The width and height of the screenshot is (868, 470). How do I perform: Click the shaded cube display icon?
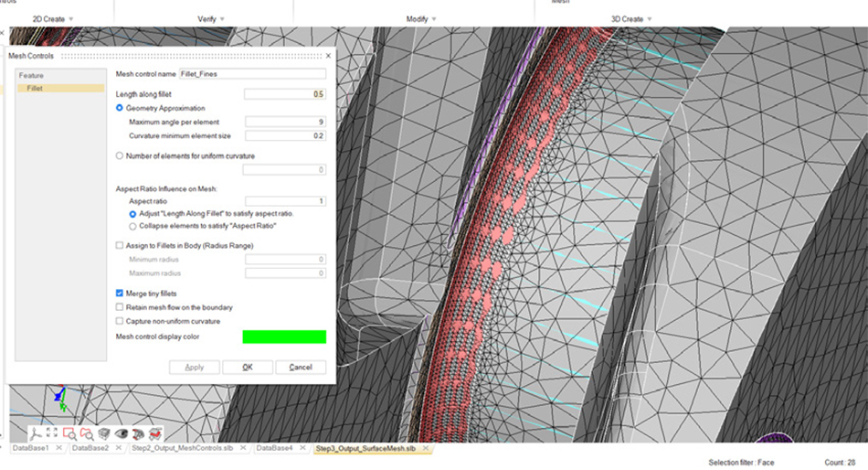tap(104, 433)
